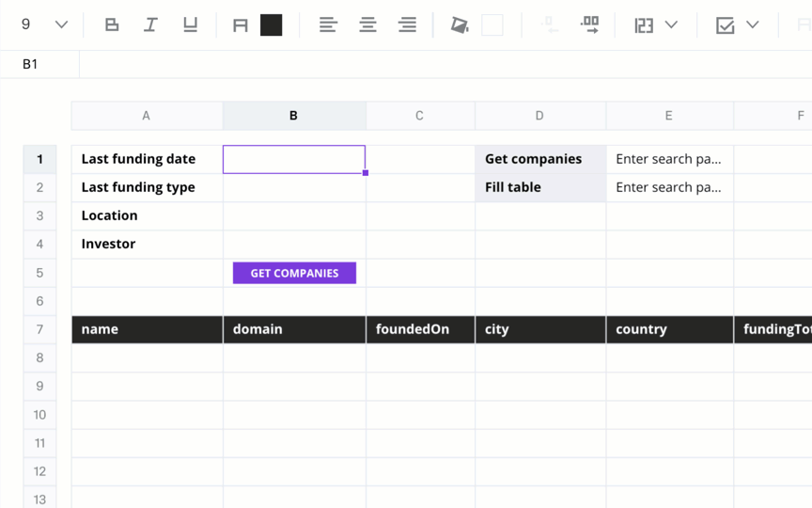812x508 pixels.
Task: Click the GET COMPANIES button
Action: (x=294, y=273)
